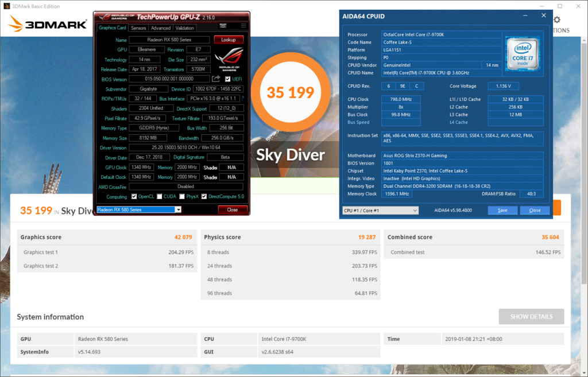Toggle the UEFI checkbox in GPU-Z
The height and width of the screenshot is (377, 588).
pos(227,79)
